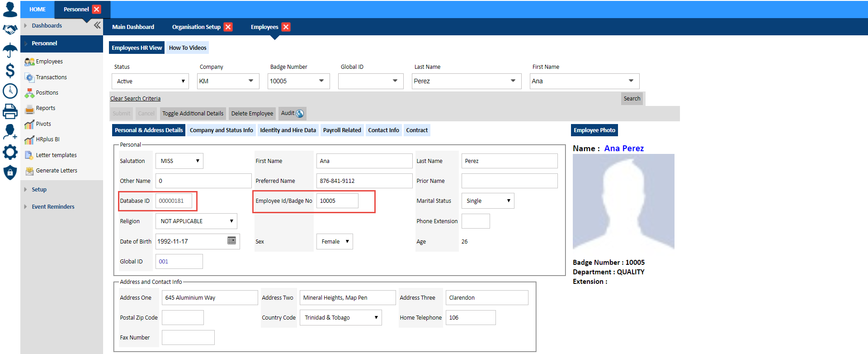This screenshot has height=354, width=868.
Task: Open the Sex dropdown
Action: tap(335, 241)
